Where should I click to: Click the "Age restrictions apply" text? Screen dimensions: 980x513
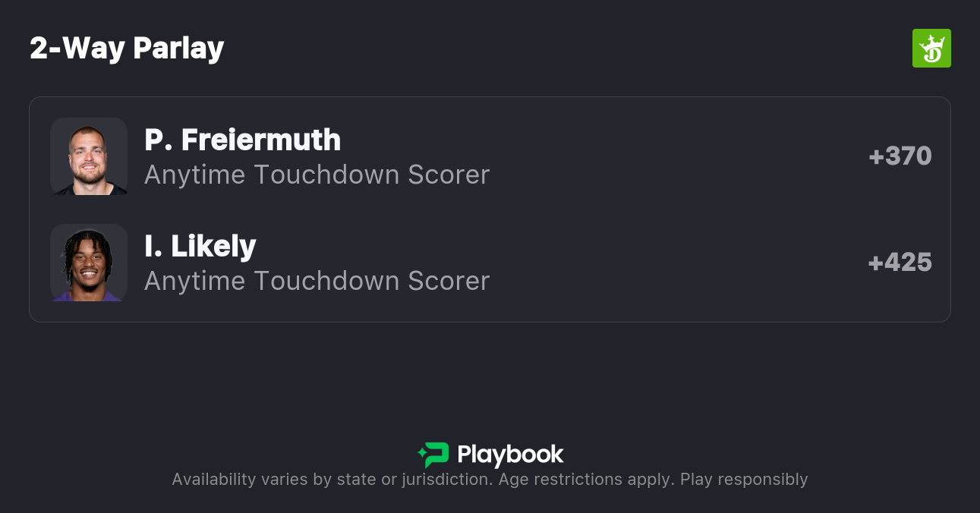583,480
